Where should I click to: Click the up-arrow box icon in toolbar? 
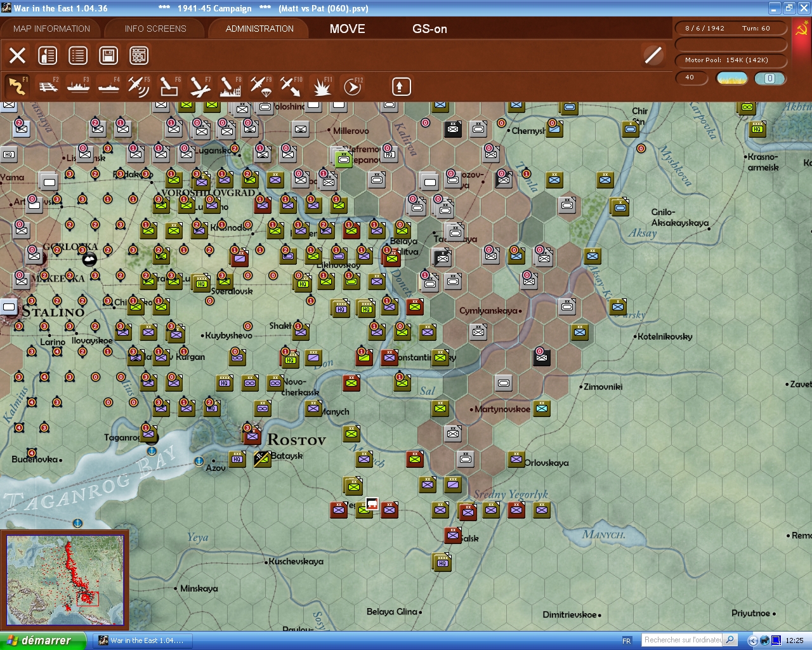click(402, 86)
